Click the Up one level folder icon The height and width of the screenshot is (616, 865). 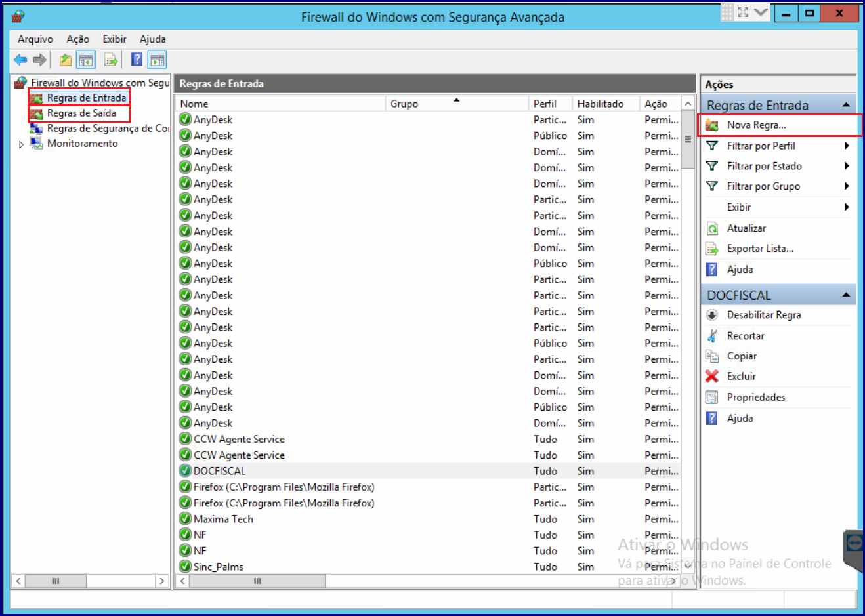pos(66,60)
